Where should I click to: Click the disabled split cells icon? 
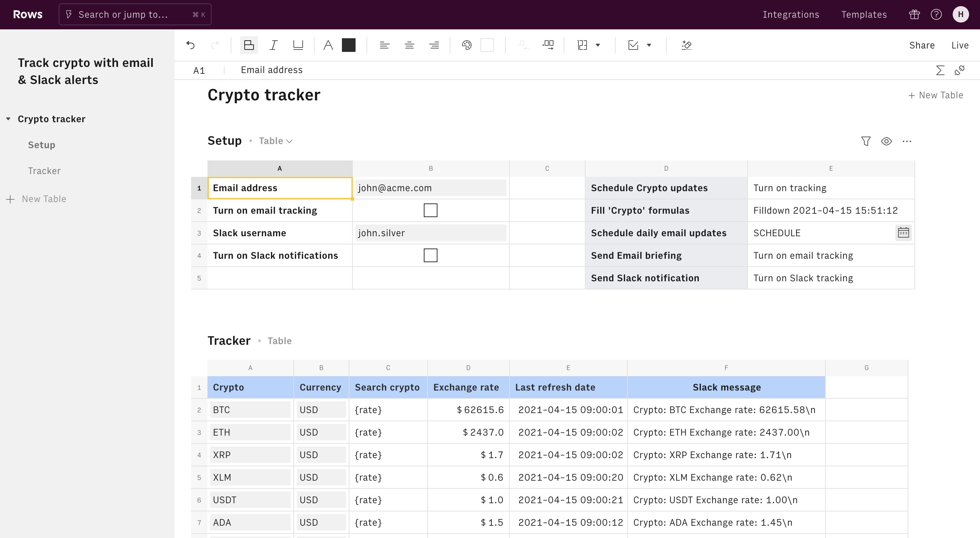pos(523,45)
